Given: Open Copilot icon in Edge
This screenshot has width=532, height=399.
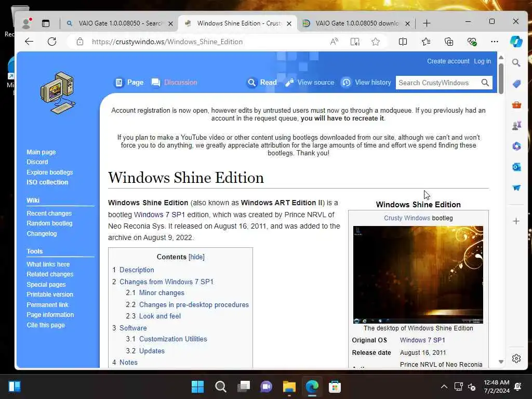Looking at the screenshot, I should click(x=516, y=42).
